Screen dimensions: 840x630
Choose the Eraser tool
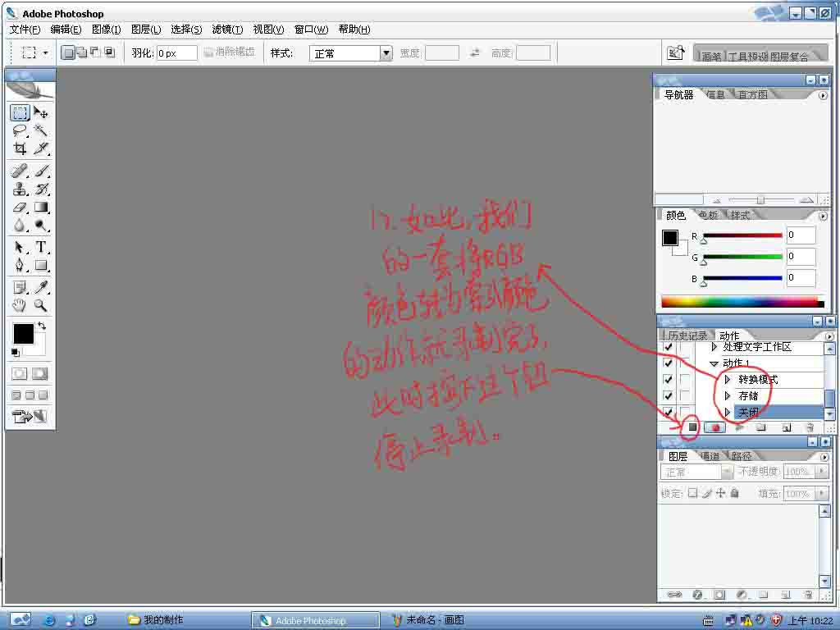(20, 208)
